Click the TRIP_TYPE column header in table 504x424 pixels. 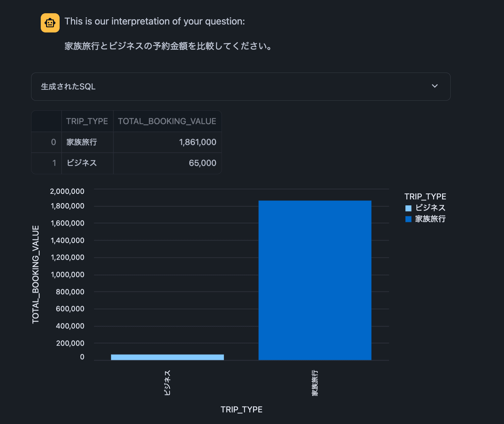[87, 121]
